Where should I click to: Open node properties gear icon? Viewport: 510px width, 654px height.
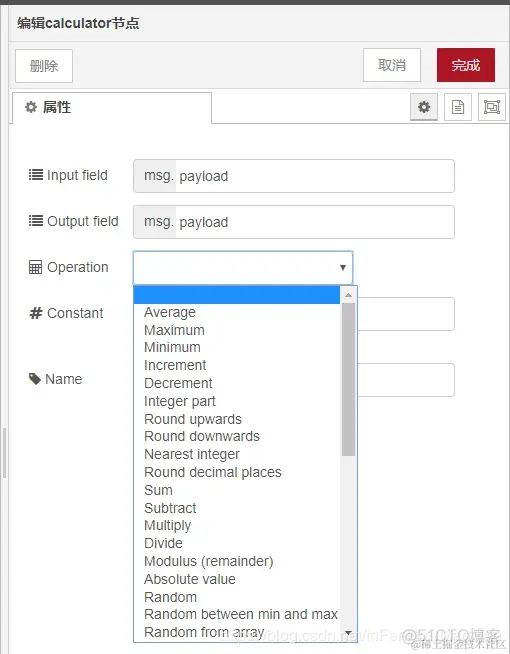click(424, 107)
